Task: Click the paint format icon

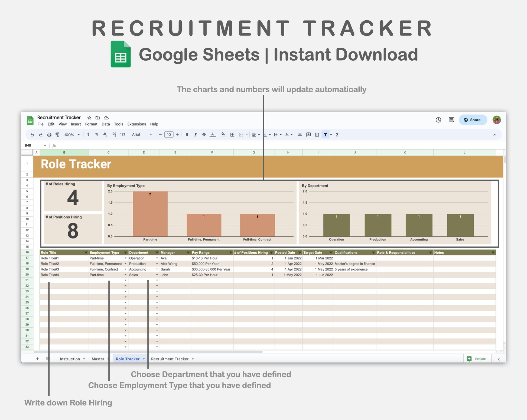Action: pos(57,135)
